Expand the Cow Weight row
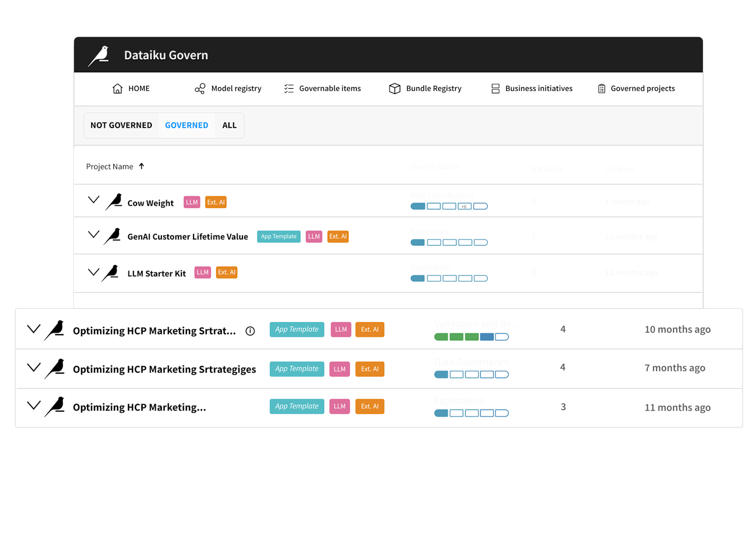 (94, 200)
